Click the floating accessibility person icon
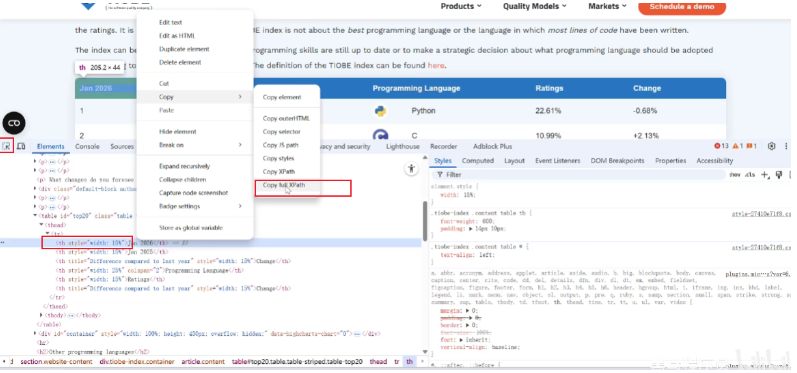The image size is (797, 373). click(x=411, y=169)
